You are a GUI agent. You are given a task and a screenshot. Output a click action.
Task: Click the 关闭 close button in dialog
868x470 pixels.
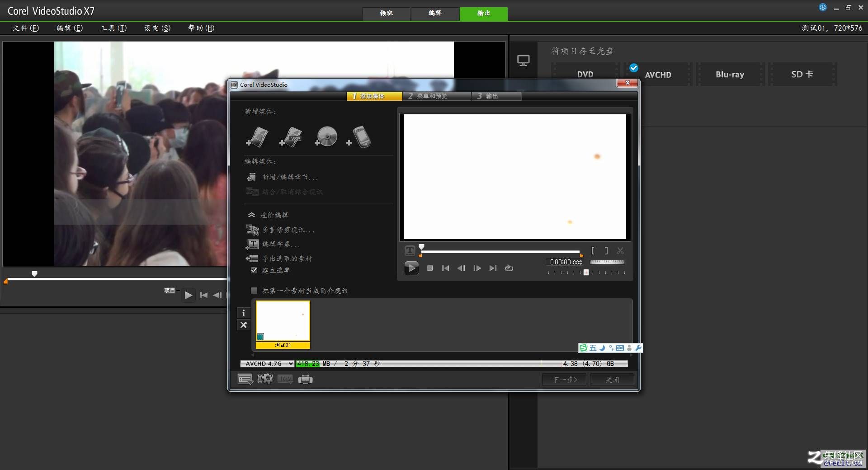coord(612,380)
